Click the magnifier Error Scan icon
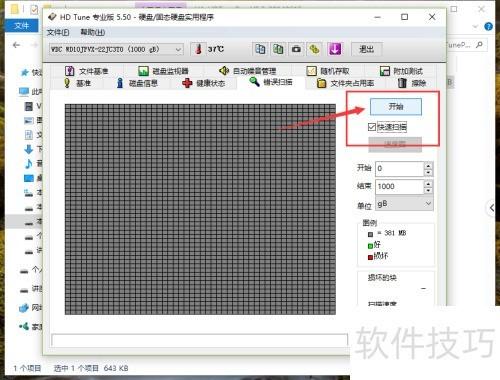The height and width of the screenshot is (380, 500). point(254,81)
